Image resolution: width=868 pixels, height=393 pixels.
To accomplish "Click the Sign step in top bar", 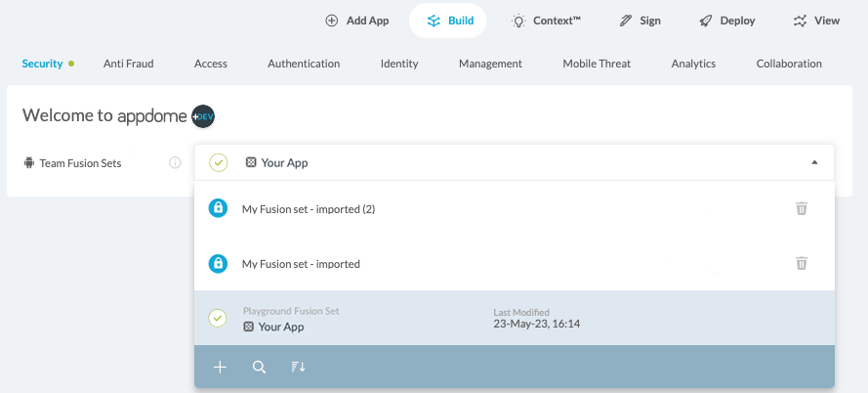I will [640, 21].
